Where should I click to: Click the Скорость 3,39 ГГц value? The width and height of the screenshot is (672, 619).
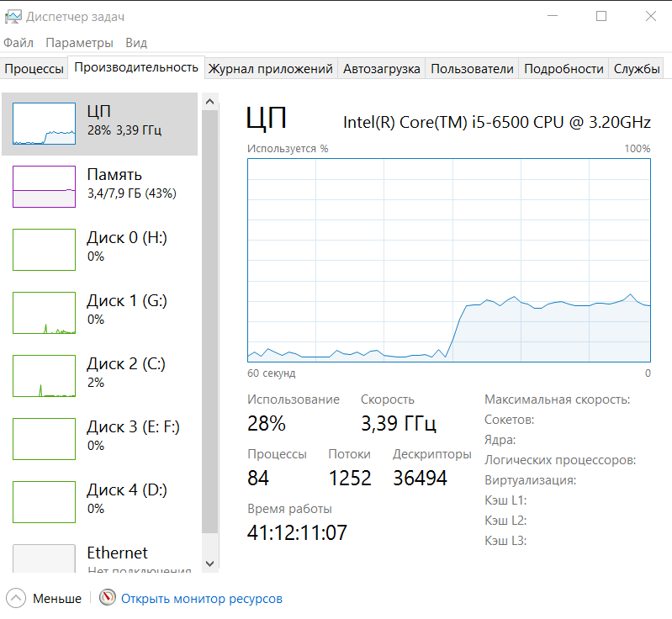point(398,424)
